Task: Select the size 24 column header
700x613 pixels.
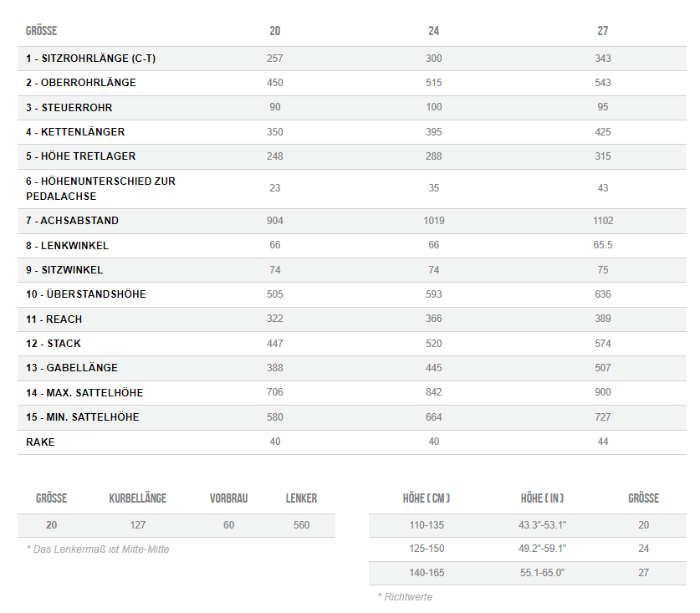Action: (433, 31)
